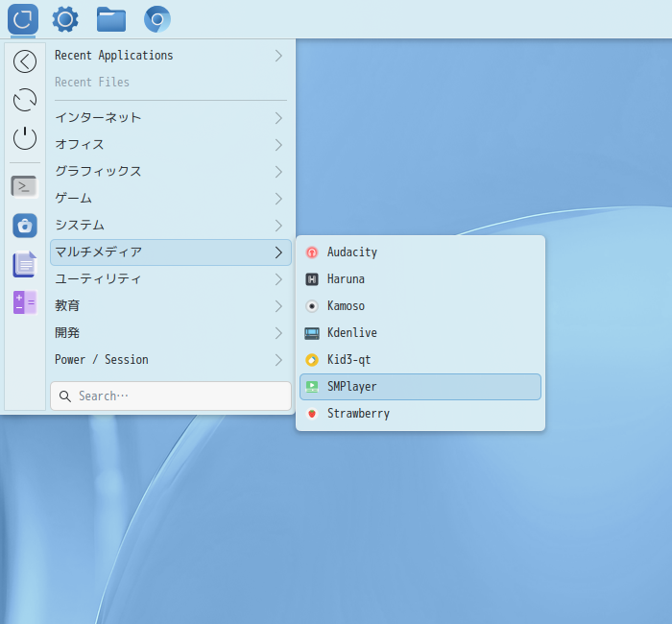Click the Strawberry music player icon
Viewport: 672px width, 624px height.
coord(312,414)
